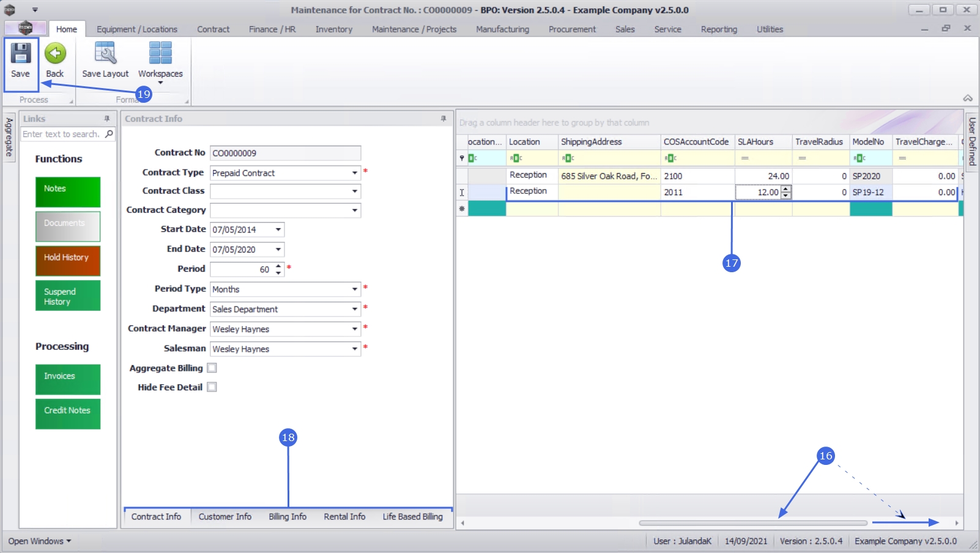
Task: Click the filter icon under COSAccountCode column
Action: click(x=670, y=158)
